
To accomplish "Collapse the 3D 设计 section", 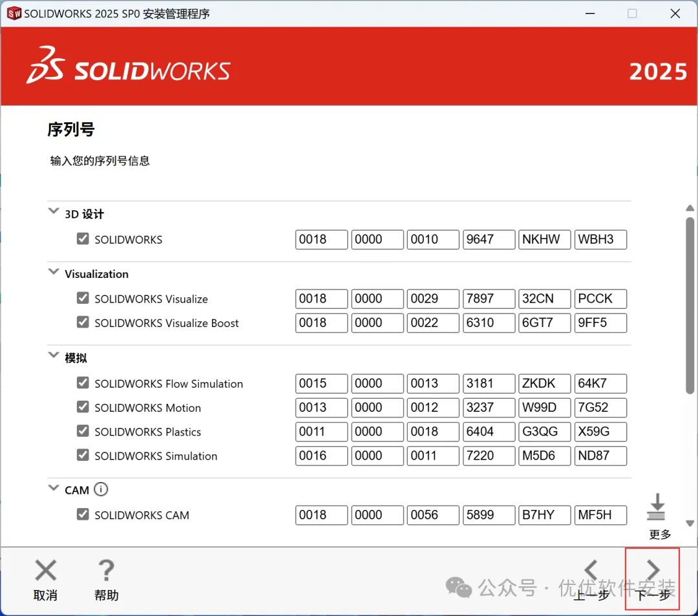I will (54, 211).
